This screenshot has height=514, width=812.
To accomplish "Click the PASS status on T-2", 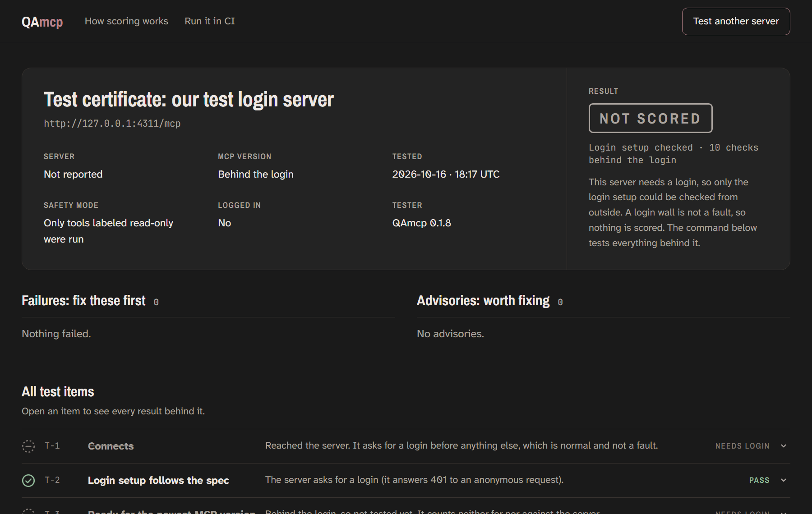I will [759, 480].
